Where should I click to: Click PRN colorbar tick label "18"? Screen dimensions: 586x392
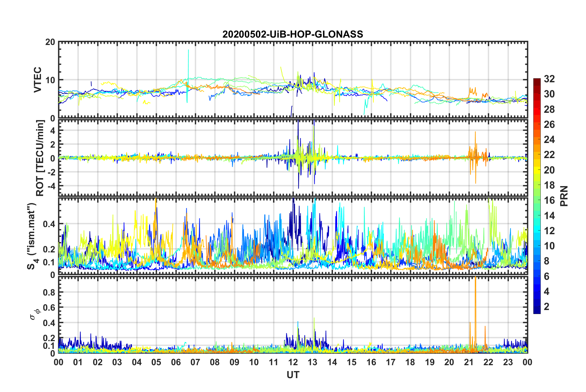click(x=549, y=185)
